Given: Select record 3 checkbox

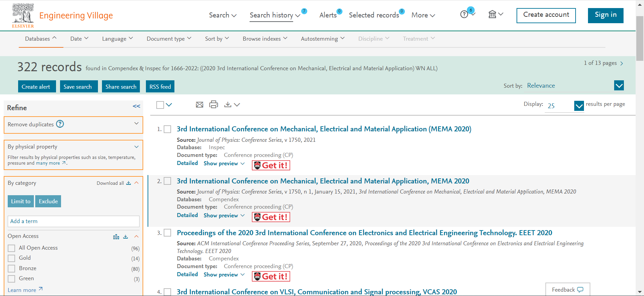Looking at the screenshot, I should click(167, 233).
